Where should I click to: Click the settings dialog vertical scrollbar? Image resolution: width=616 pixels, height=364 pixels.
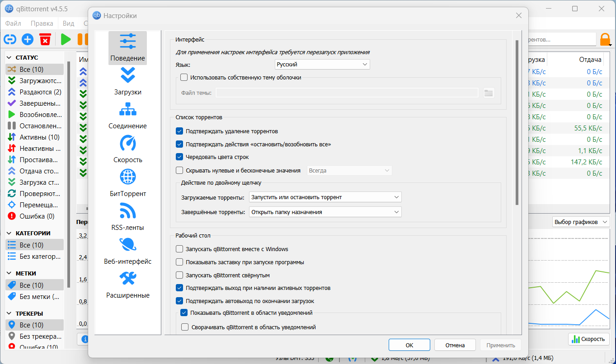[x=517, y=123]
